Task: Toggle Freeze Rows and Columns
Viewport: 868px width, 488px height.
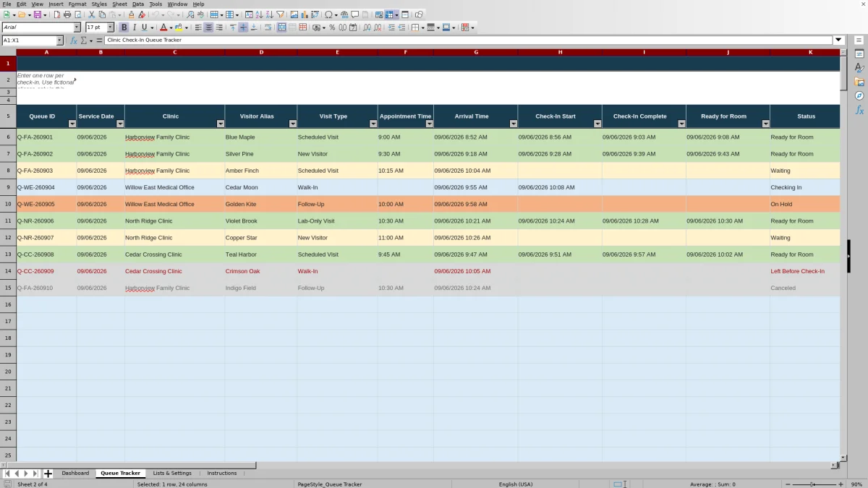Action: click(389, 14)
